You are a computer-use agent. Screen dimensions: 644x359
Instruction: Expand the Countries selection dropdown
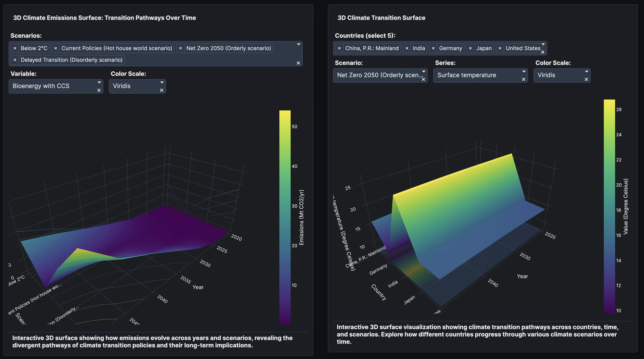[543, 44]
